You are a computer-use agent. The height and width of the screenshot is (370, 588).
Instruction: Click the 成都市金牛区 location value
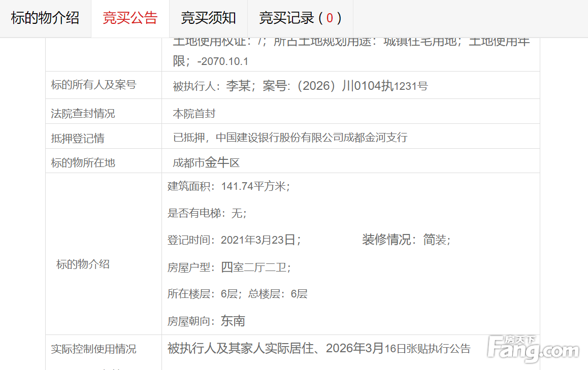(206, 163)
